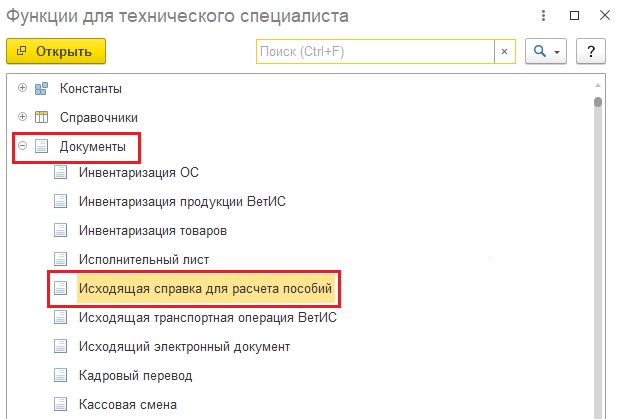This screenshot has height=419, width=621.
Task: Click into the Поиск search field
Action: 375,51
